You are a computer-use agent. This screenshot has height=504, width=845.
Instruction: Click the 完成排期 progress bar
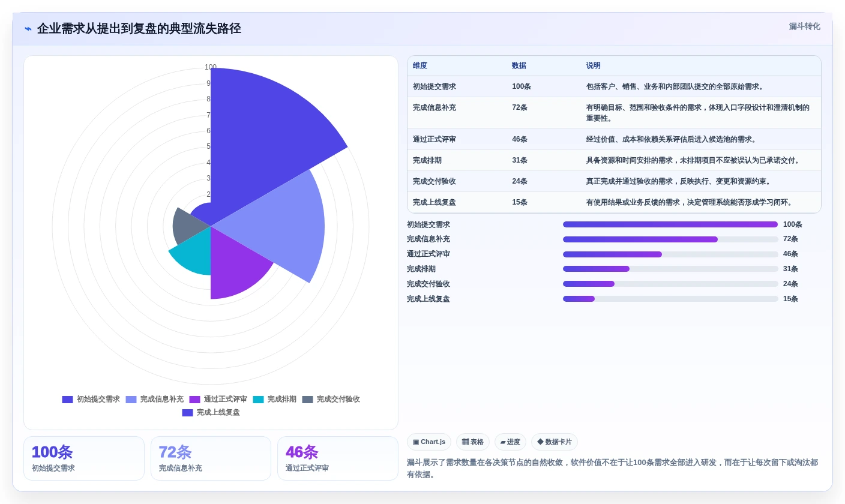[x=670, y=269]
